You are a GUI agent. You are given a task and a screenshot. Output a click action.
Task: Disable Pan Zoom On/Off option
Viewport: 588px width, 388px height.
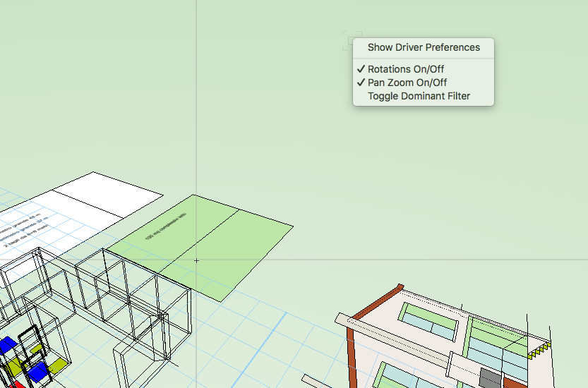tap(407, 83)
